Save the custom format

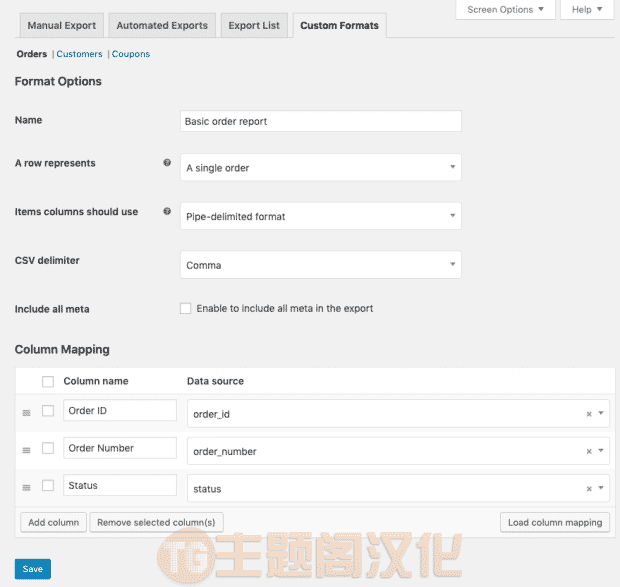(x=32, y=569)
